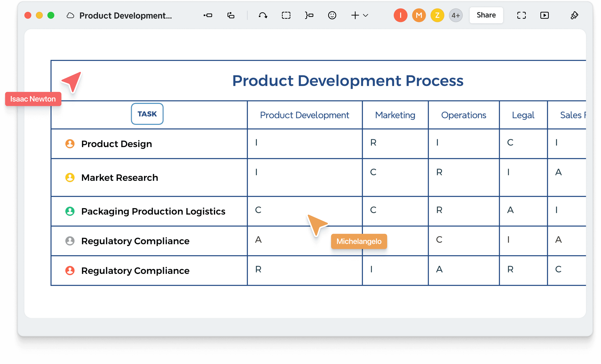Click the Michelangelo cursor label
This screenshot has height=364, width=601.
click(359, 241)
